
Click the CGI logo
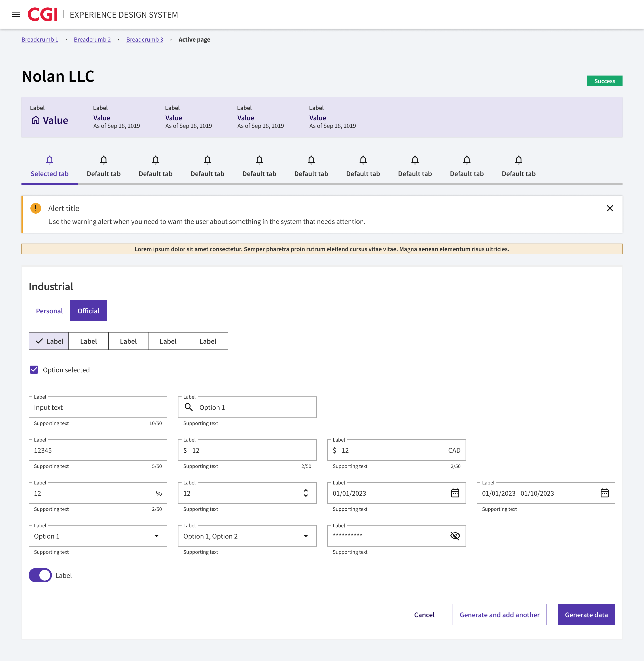[43, 15]
